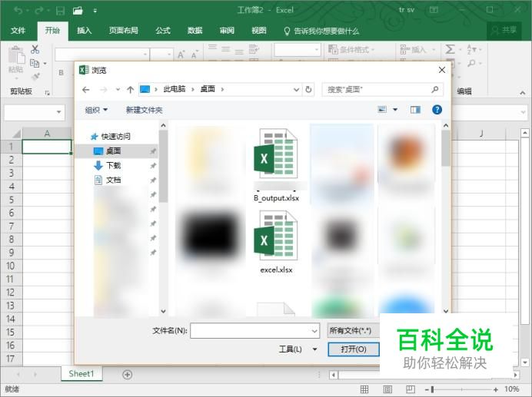Image resolution: width=532 pixels, height=397 pixels.
Task: Click the Undo icon in title bar
Action: (18, 11)
